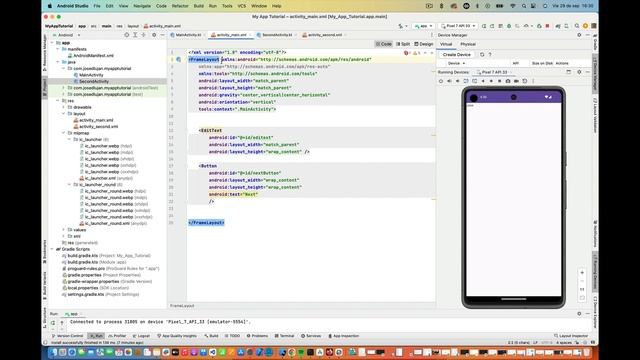The height and width of the screenshot is (360, 640).
Task: Toggle the Problems tool window
Action: pyautogui.click(x=257, y=336)
